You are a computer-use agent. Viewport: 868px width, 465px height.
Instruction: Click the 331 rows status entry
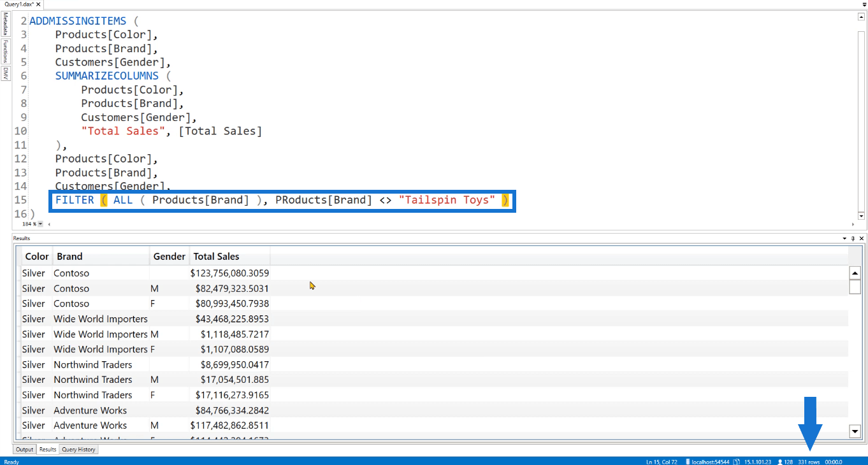click(809, 462)
